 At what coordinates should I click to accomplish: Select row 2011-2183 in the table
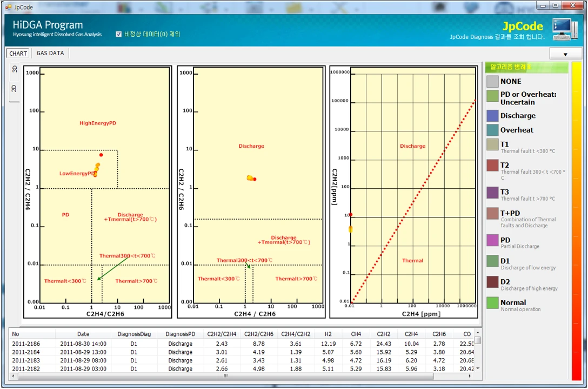pos(242,360)
